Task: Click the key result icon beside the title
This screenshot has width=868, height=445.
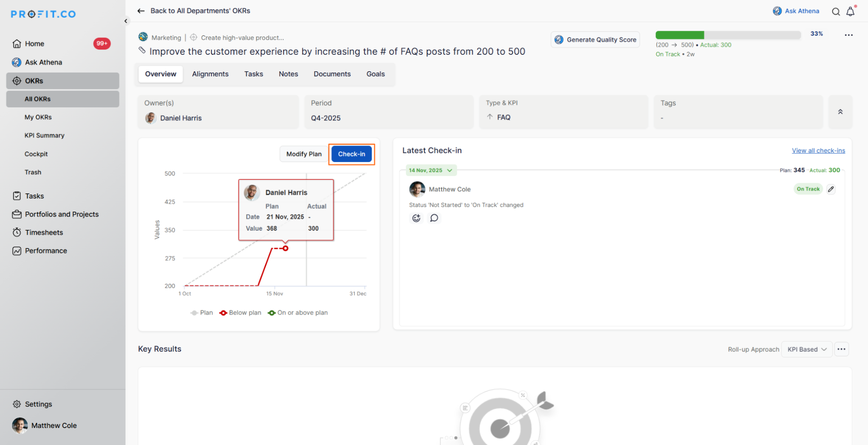Action: [142, 50]
